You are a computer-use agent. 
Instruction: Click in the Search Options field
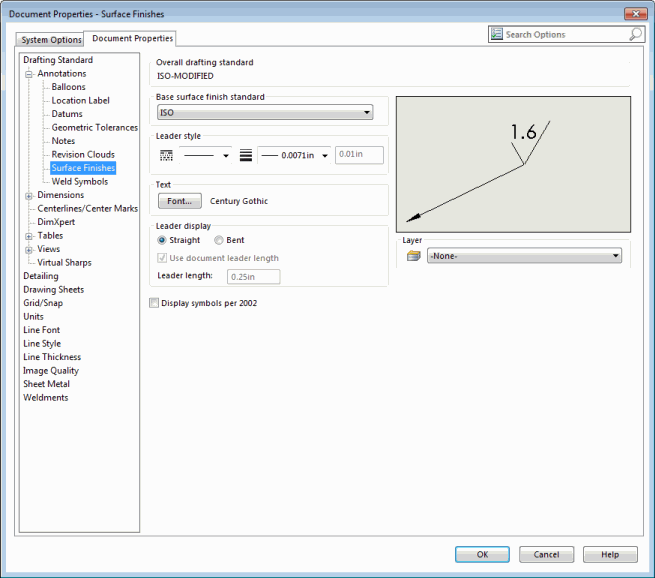[566, 34]
